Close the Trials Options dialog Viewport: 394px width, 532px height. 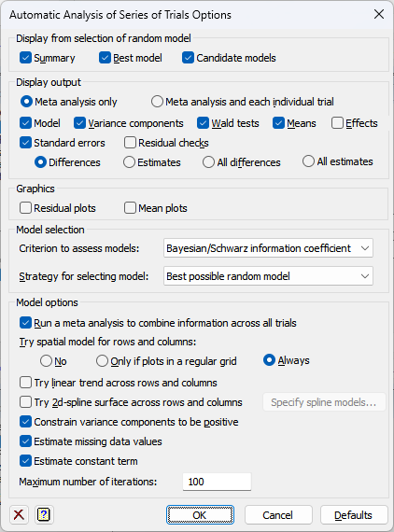379,15
